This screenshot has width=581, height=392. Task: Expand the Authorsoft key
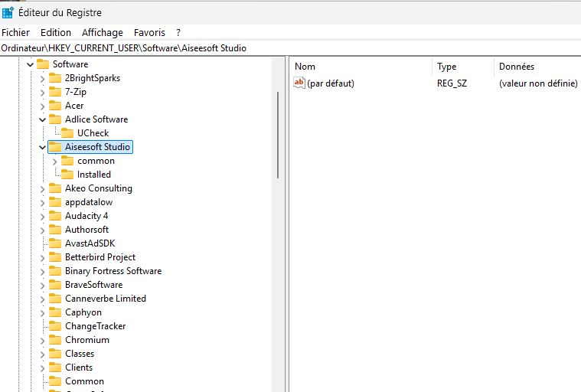pyautogui.click(x=42, y=230)
